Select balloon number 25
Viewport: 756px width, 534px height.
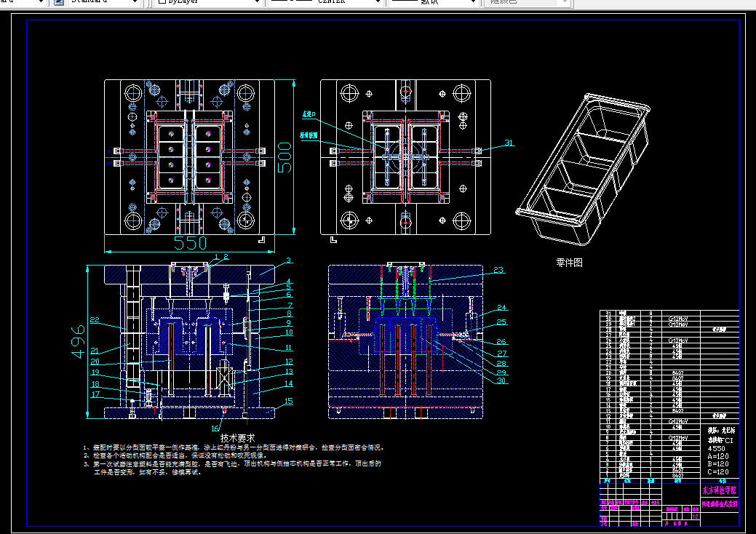coord(501,322)
